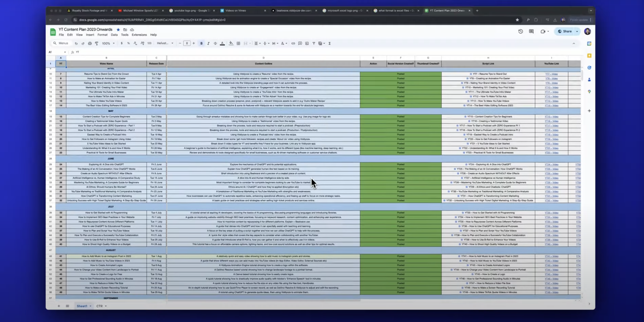Viewport: 644px width, 322px height.
Task: Toggle the bookmark star in address bar
Action: [517, 20]
